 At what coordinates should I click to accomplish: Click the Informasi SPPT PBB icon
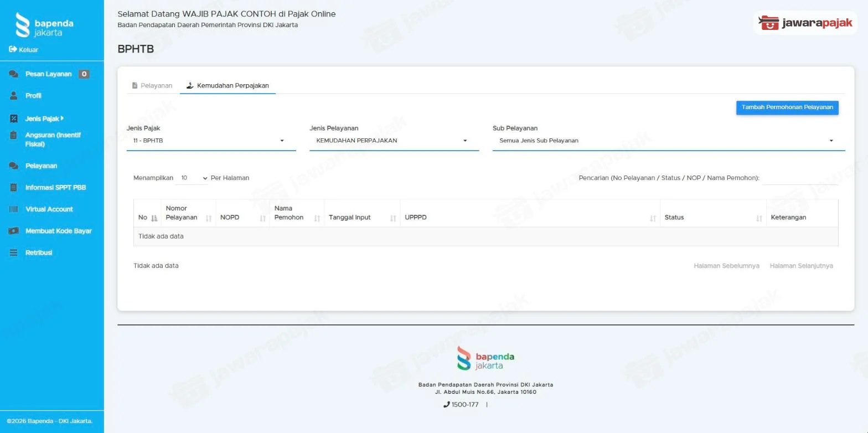(14, 187)
